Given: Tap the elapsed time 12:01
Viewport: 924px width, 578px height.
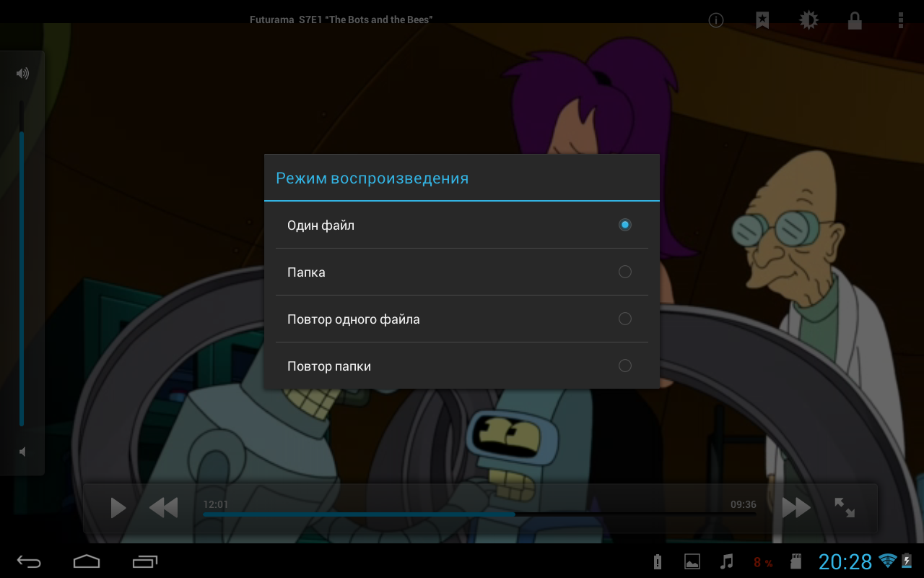Looking at the screenshot, I should [x=216, y=504].
